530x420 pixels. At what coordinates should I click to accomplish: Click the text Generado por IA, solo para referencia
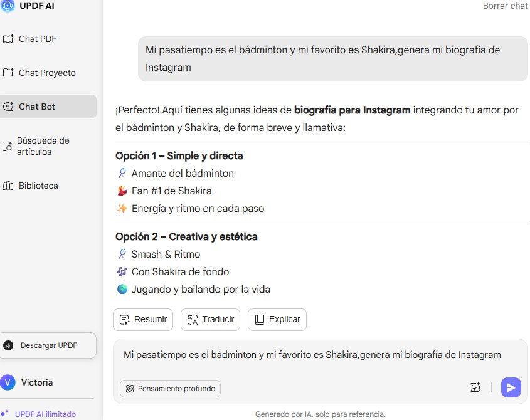(x=320, y=414)
